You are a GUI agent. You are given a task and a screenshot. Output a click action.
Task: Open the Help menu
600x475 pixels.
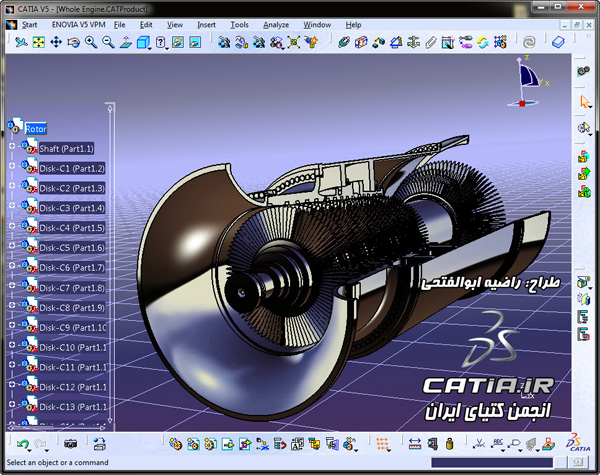pyautogui.click(x=353, y=25)
